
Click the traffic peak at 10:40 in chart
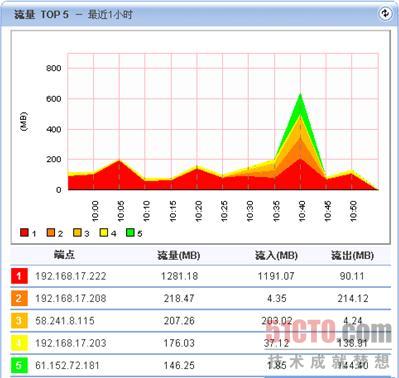[300, 94]
